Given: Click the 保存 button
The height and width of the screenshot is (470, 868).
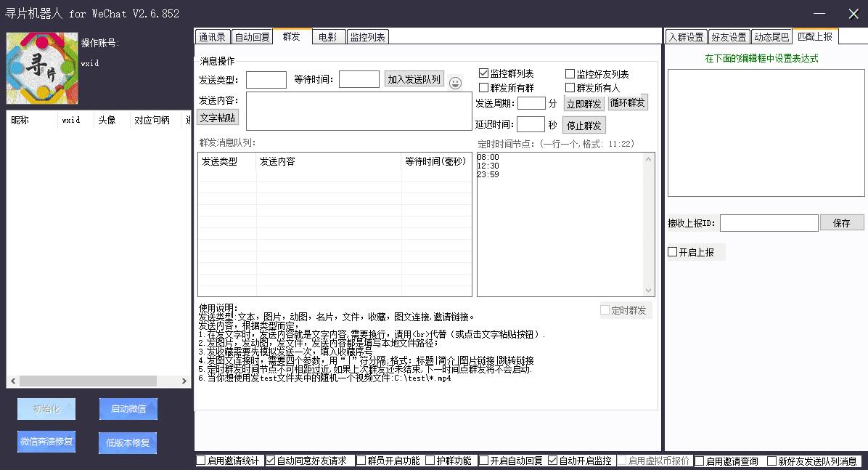Looking at the screenshot, I should coord(842,223).
